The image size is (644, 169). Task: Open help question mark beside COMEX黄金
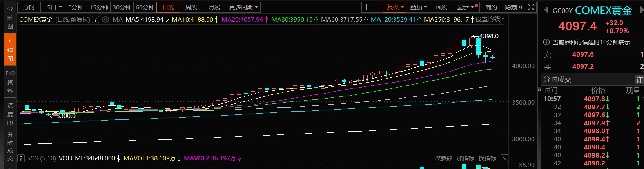(95, 19)
